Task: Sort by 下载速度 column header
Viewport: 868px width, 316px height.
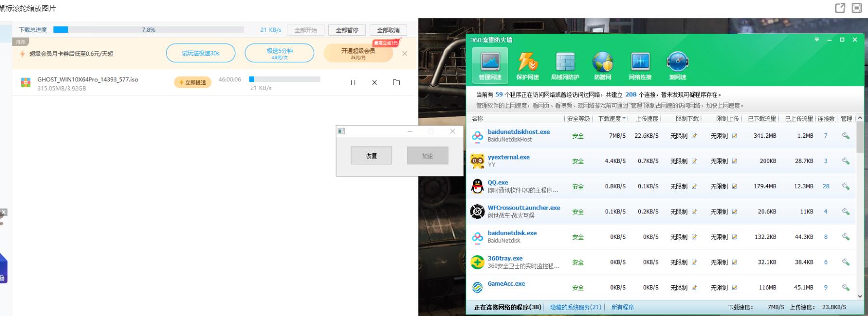Action: [612, 118]
